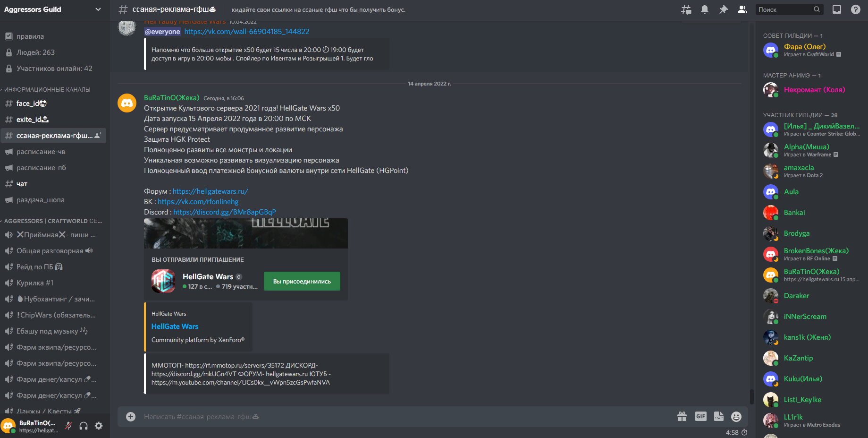Open vk.com/rfonlinehg link

(x=198, y=202)
